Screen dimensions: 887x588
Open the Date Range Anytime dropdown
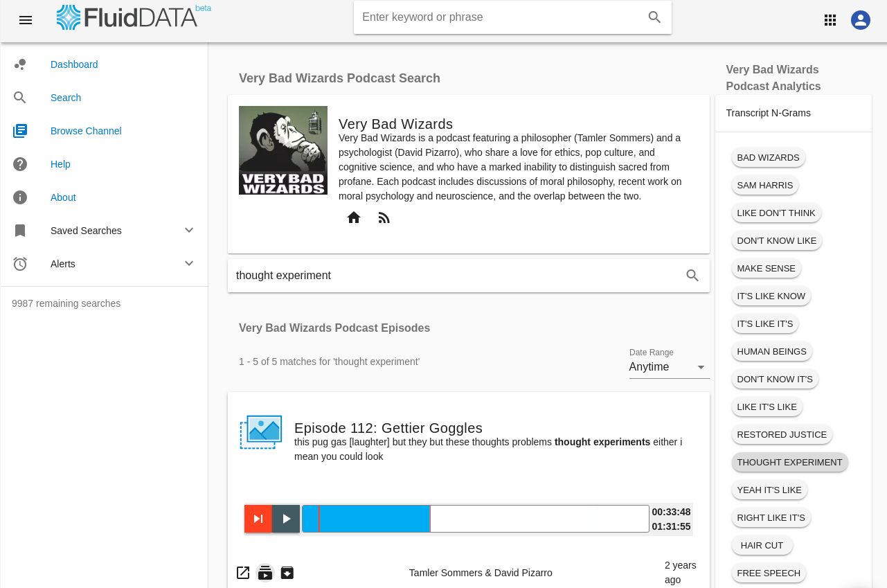[x=669, y=367]
